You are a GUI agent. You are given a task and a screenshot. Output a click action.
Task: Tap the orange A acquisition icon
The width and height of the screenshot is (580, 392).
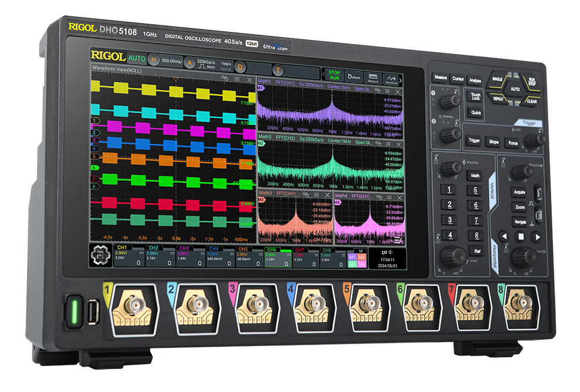[x=190, y=63]
